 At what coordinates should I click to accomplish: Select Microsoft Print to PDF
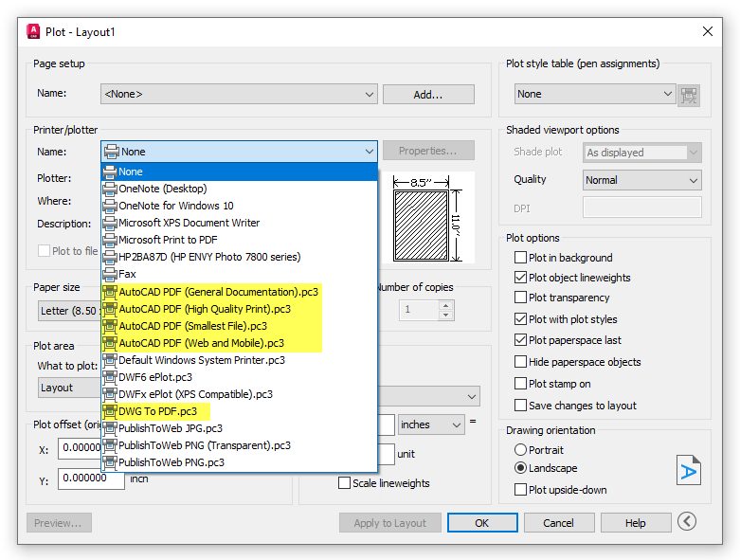pyautogui.click(x=239, y=240)
